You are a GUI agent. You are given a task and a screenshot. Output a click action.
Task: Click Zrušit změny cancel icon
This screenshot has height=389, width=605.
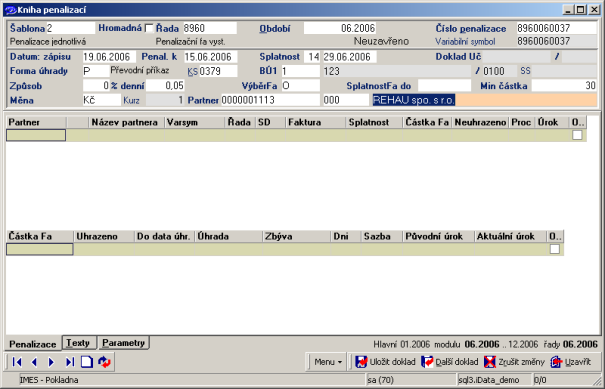point(490,362)
